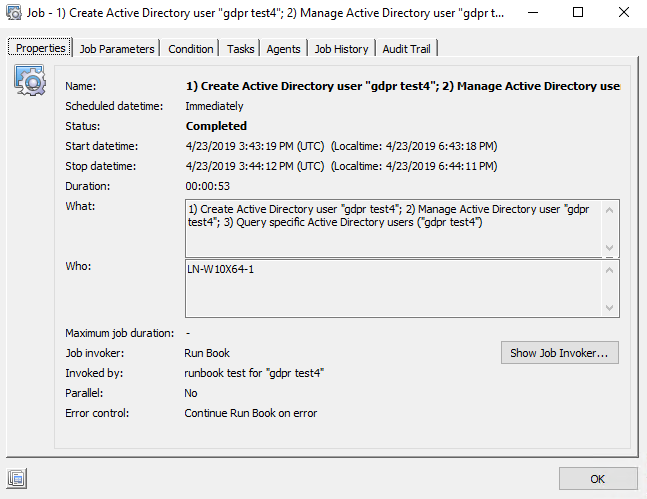Open the Audit Trail tab

[x=407, y=49]
